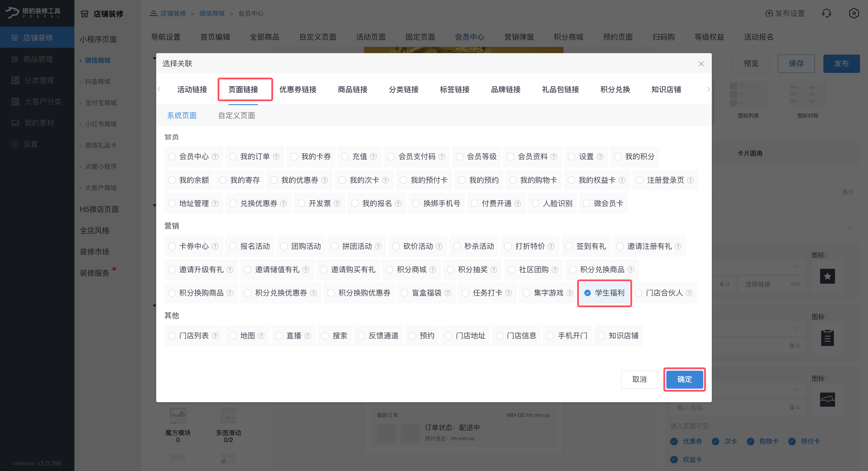Click help icon next to 积分商城 option
The image size is (868, 471).
coord(433,269)
